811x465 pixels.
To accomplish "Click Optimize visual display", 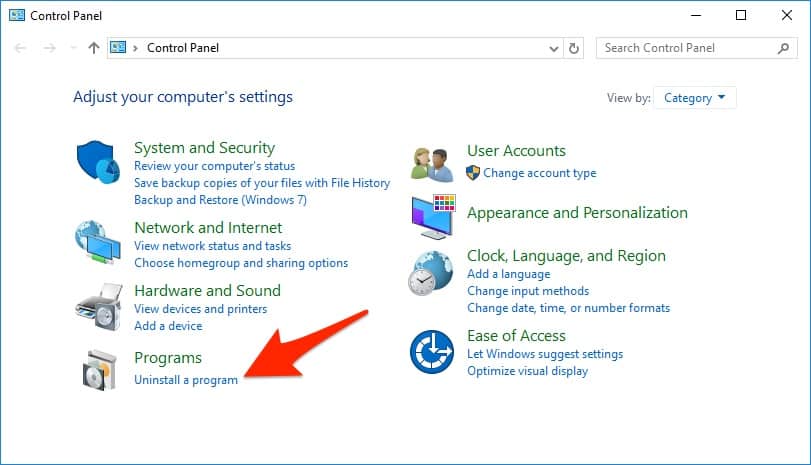I will tap(528, 371).
